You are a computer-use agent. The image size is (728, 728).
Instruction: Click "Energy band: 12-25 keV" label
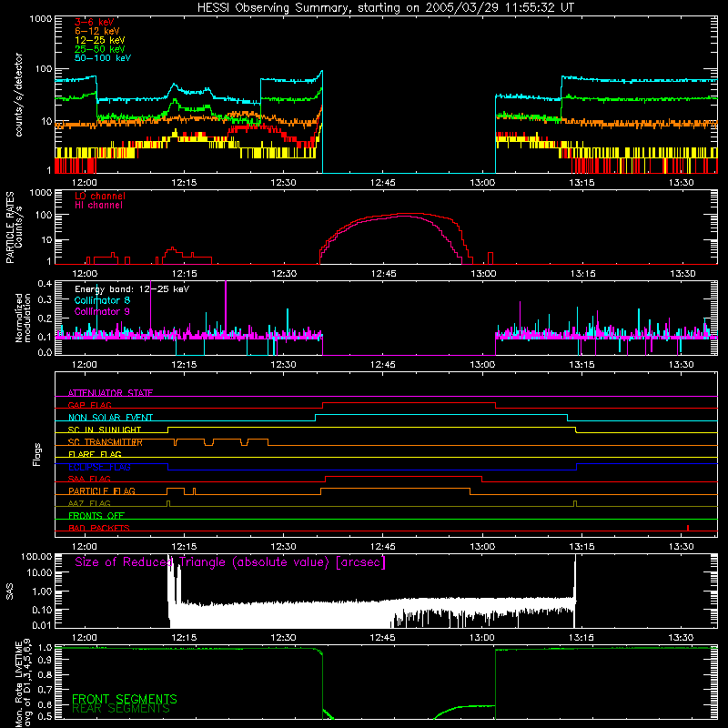(131, 289)
